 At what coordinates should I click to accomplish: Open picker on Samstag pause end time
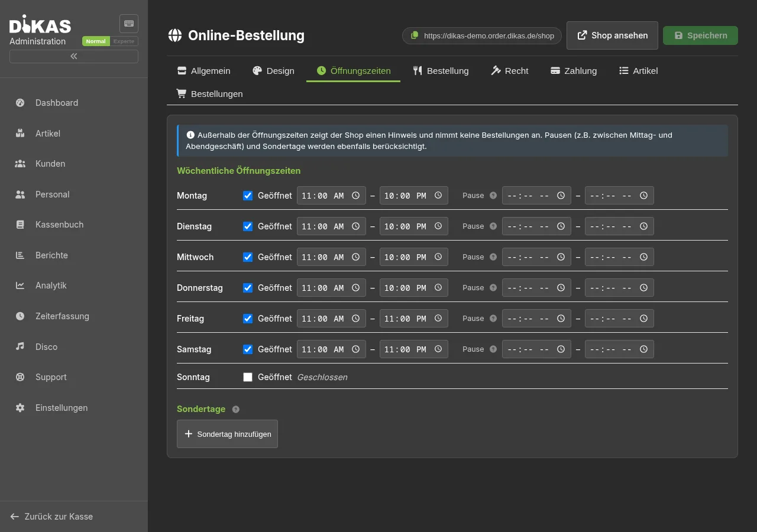(643, 349)
